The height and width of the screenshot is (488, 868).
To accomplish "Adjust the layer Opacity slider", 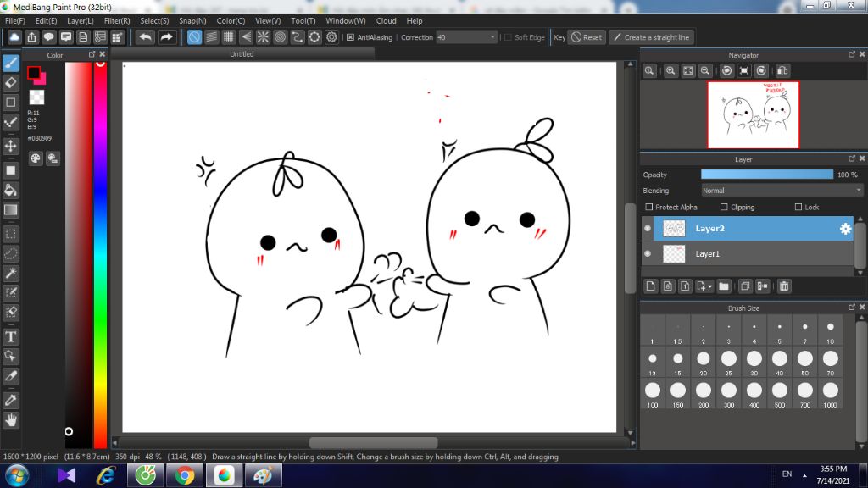I will point(766,175).
